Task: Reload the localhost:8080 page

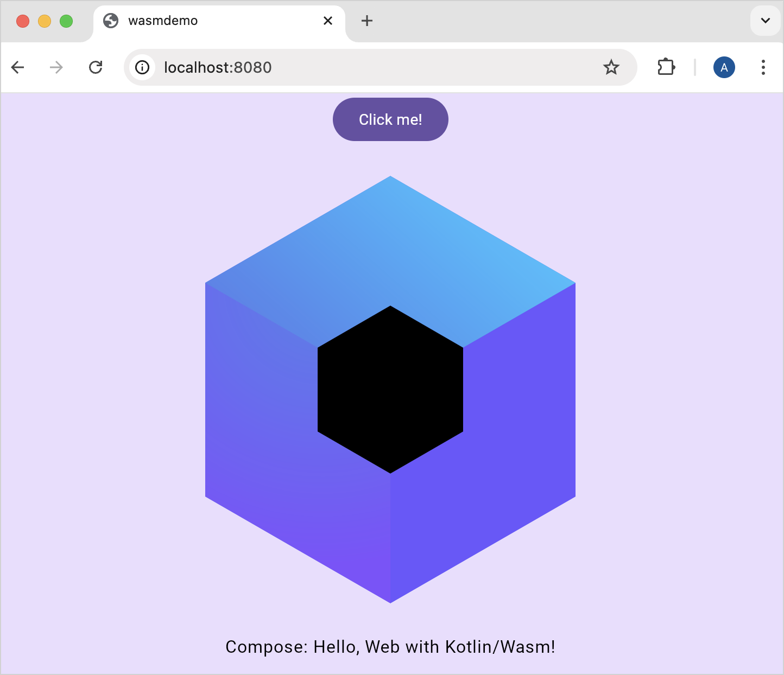Action: [x=96, y=67]
